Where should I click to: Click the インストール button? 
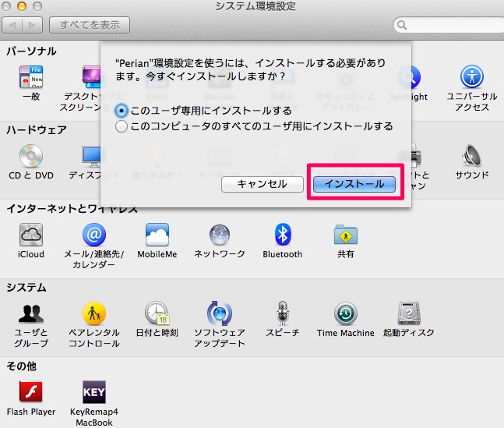click(354, 184)
